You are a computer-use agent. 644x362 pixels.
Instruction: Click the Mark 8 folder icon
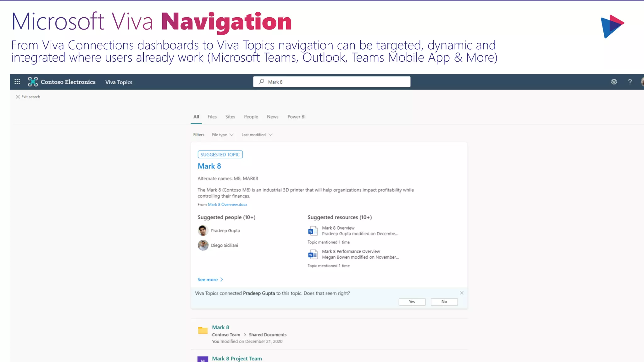coord(203,330)
